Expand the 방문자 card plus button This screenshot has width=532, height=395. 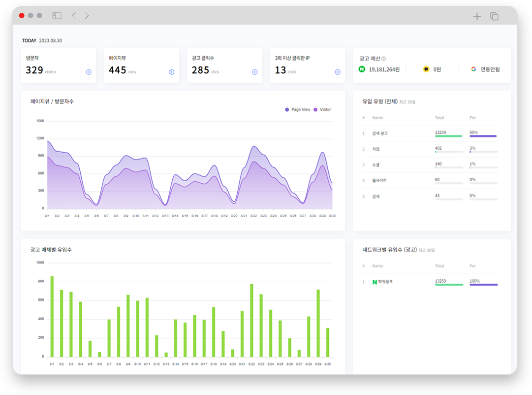tap(89, 72)
